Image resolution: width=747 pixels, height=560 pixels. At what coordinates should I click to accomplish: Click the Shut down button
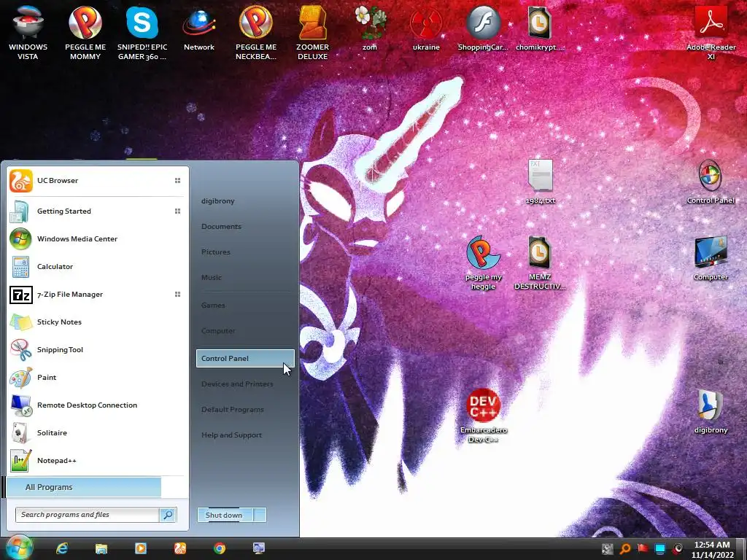[225, 515]
